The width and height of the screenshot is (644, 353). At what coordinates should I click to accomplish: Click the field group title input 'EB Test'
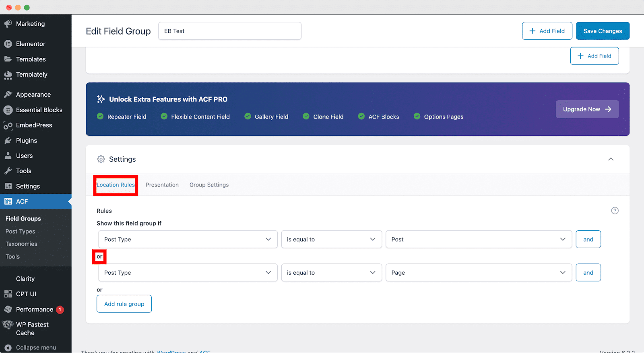pyautogui.click(x=230, y=31)
